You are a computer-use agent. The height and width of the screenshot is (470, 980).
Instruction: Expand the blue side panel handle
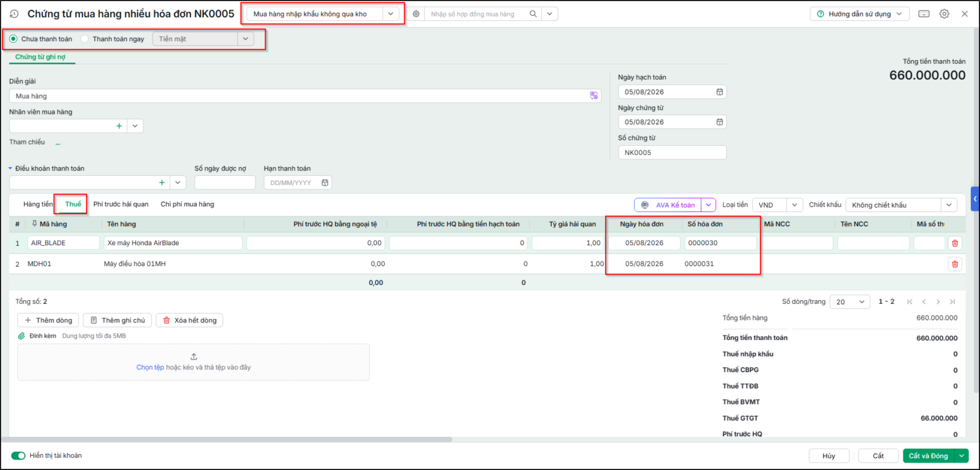coord(975,199)
